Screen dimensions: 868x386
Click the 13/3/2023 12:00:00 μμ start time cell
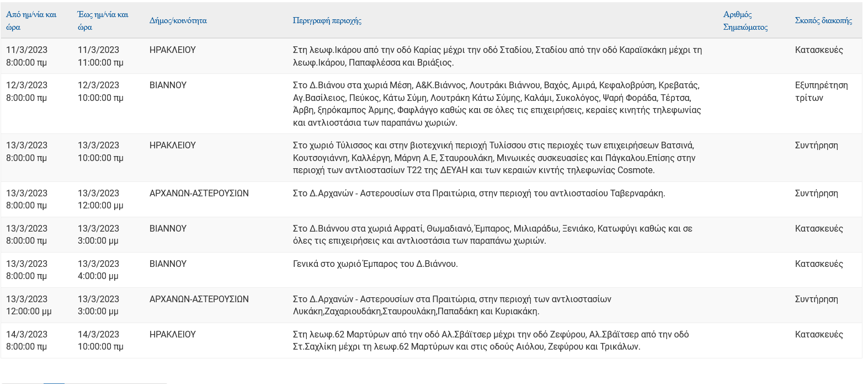point(29,305)
